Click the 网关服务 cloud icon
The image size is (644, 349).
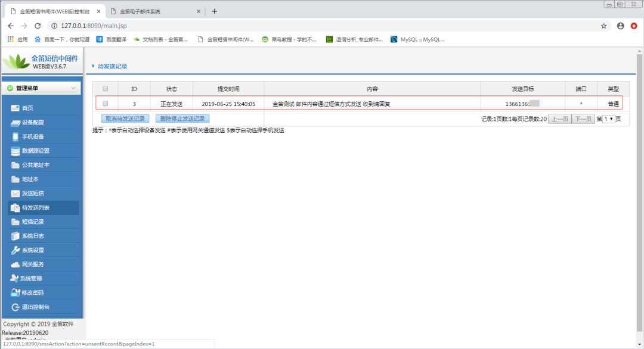click(15, 264)
